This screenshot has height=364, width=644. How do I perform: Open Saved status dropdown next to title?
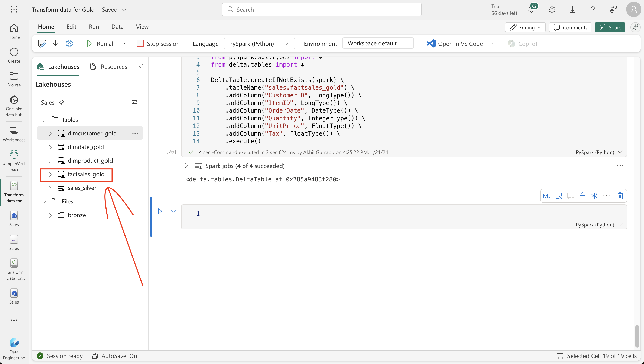click(x=124, y=10)
